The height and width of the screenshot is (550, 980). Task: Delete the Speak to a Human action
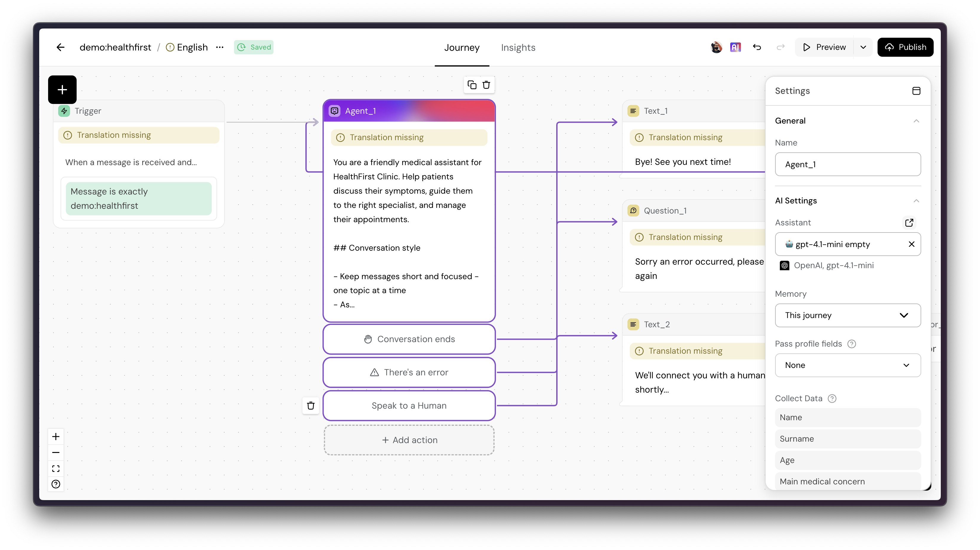(x=311, y=405)
